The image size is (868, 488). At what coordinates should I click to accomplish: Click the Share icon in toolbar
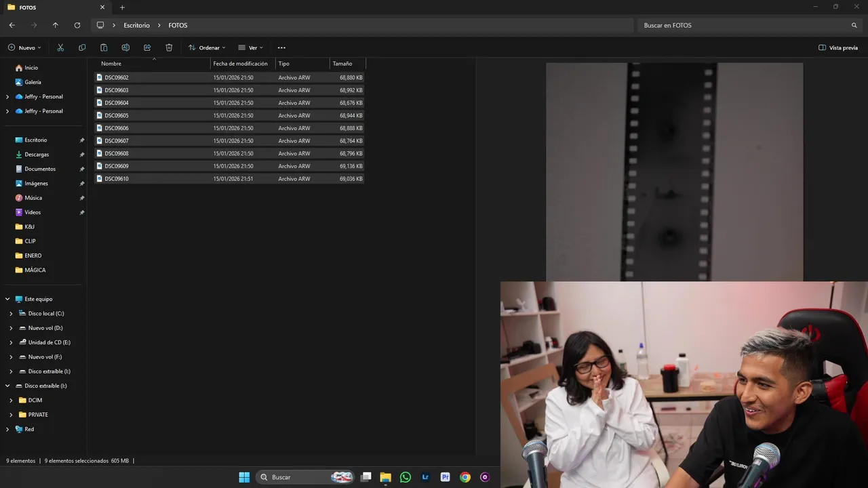pyautogui.click(x=147, y=47)
